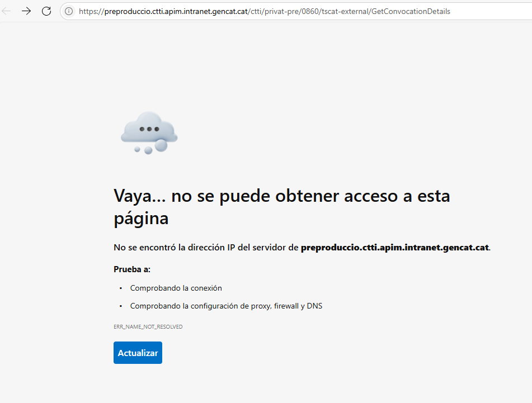The height and width of the screenshot is (403, 532).
Task: Click the cloud error illustration
Action: pyautogui.click(x=149, y=132)
